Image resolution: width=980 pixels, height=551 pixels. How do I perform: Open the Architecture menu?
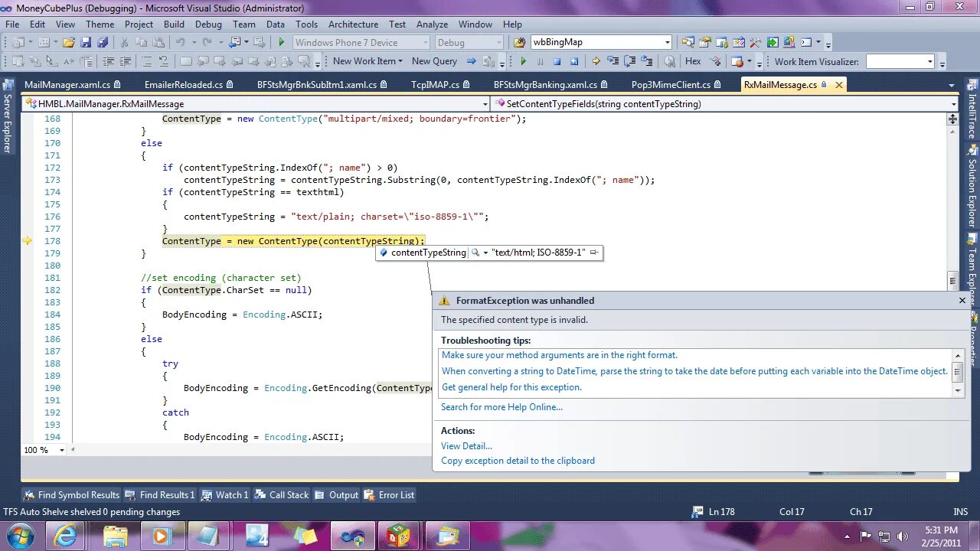353,24
